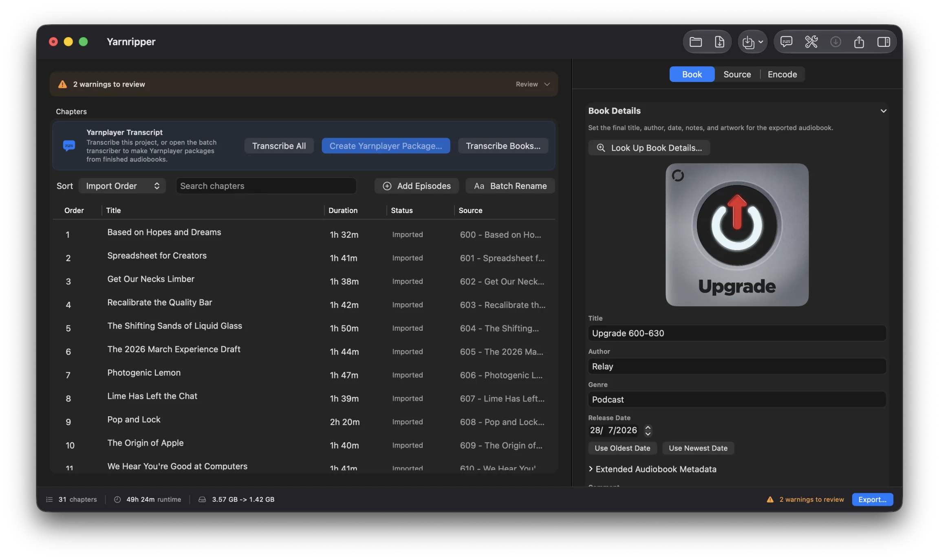The width and height of the screenshot is (939, 560).
Task: Open Transcribe Books dialog
Action: [503, 146]
